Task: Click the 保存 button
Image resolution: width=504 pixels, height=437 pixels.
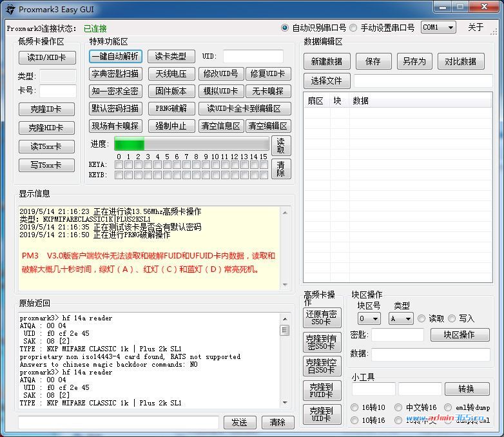Action: (x=374, y=61)
